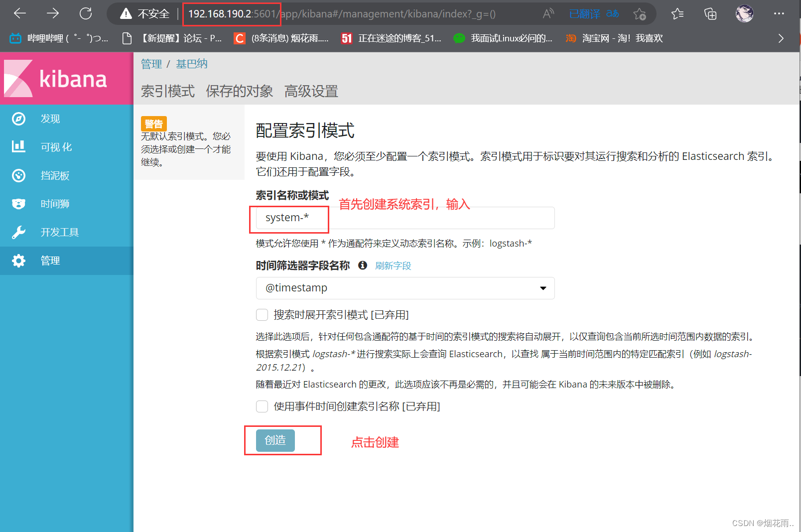Check 使用事件时间创建索引名称 option
This screenshot has width=801, height=532.
[262, 406]
